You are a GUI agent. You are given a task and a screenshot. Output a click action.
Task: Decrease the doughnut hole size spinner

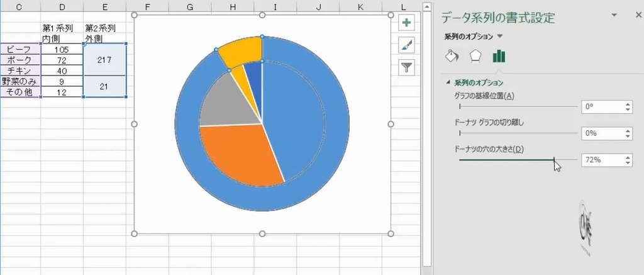click(x=628, y=163)
